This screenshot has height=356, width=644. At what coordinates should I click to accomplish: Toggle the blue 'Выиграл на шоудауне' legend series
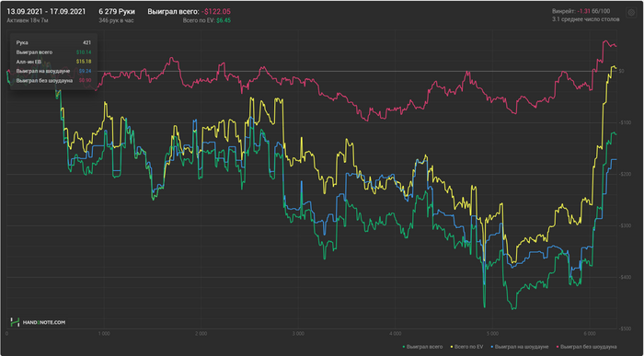coord(520,347)
